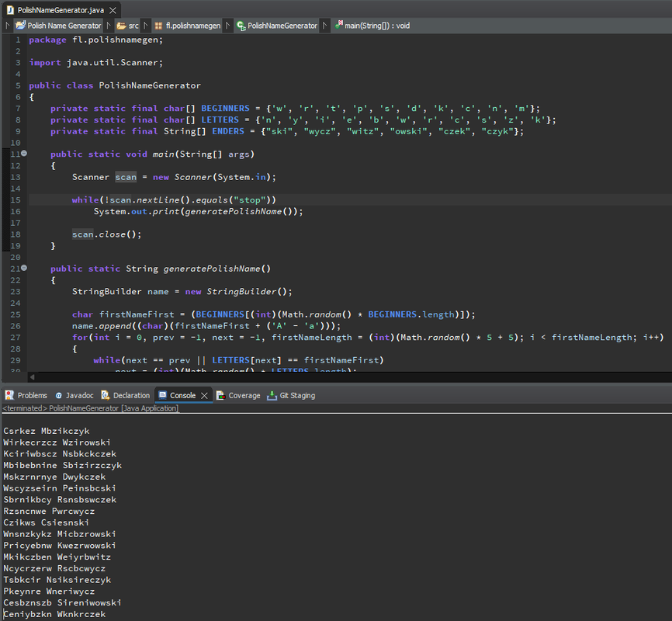The height and width of the screenshot is (621, 672).
Task: Click the fl.polishnamegen package icon
Action: click(x=158, y=26)
